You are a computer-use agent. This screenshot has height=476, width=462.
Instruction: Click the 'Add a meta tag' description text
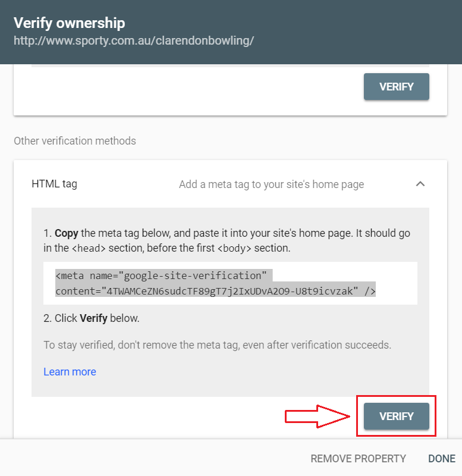(x=271, y=184)
